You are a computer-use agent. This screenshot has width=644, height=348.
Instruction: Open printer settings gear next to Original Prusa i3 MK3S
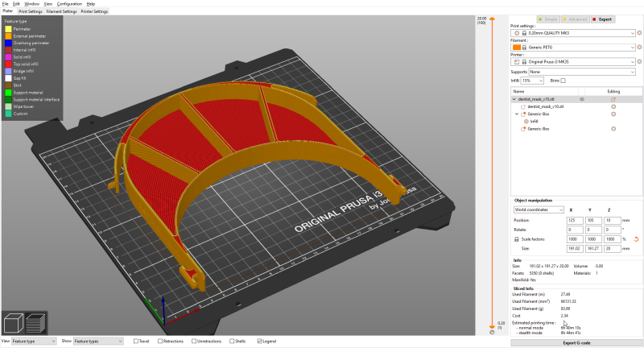coord(639,62)
